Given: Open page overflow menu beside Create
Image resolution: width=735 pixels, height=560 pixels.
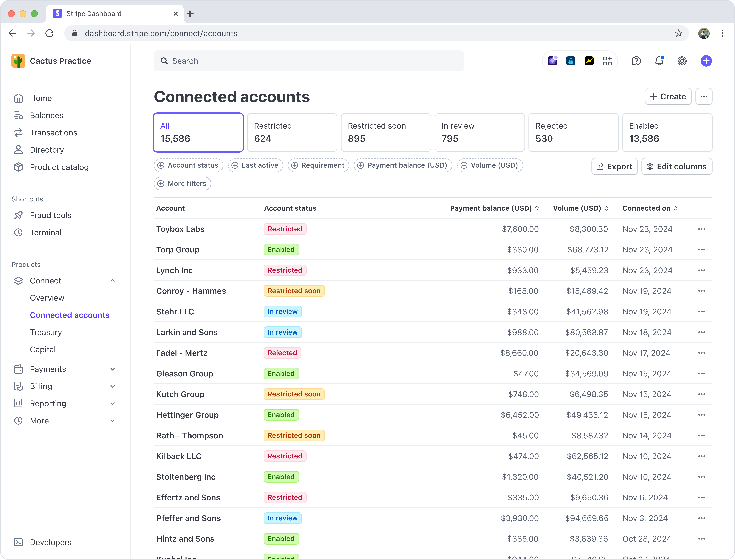Looking at the screenshot, I should [x=704, y=97].
